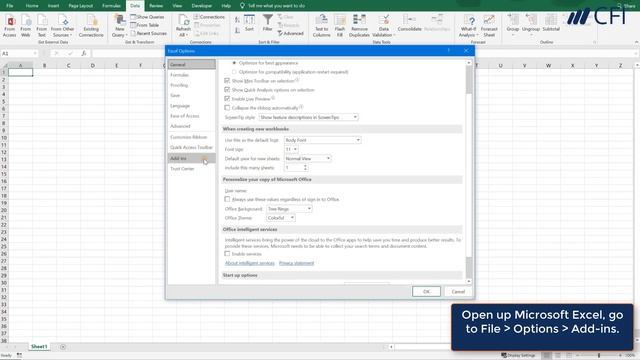Open the ScreenTip style dropdown
The width and height of the screenshot is (640, 360).
coord(309,117)
